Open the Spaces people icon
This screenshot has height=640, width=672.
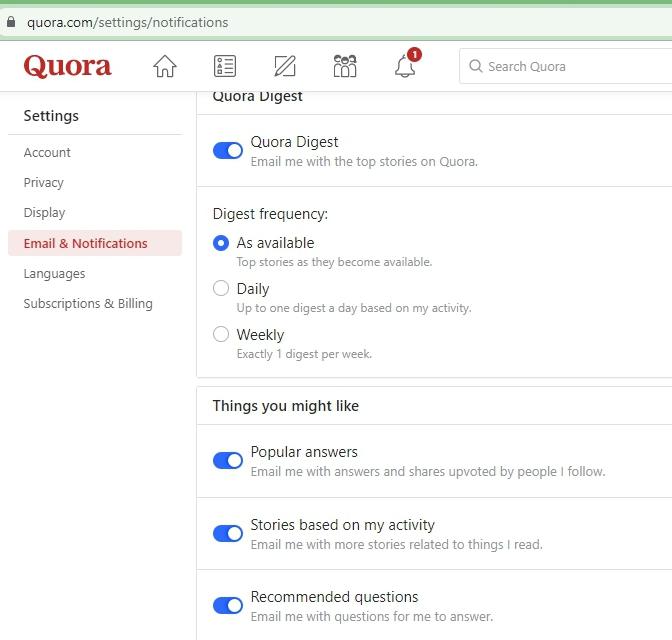345,66
